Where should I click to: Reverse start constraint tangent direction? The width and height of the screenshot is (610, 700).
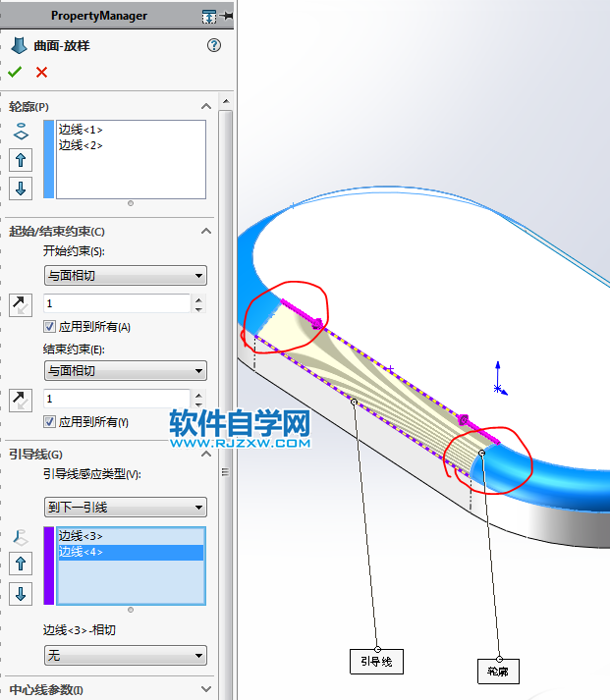pos(21,304)
